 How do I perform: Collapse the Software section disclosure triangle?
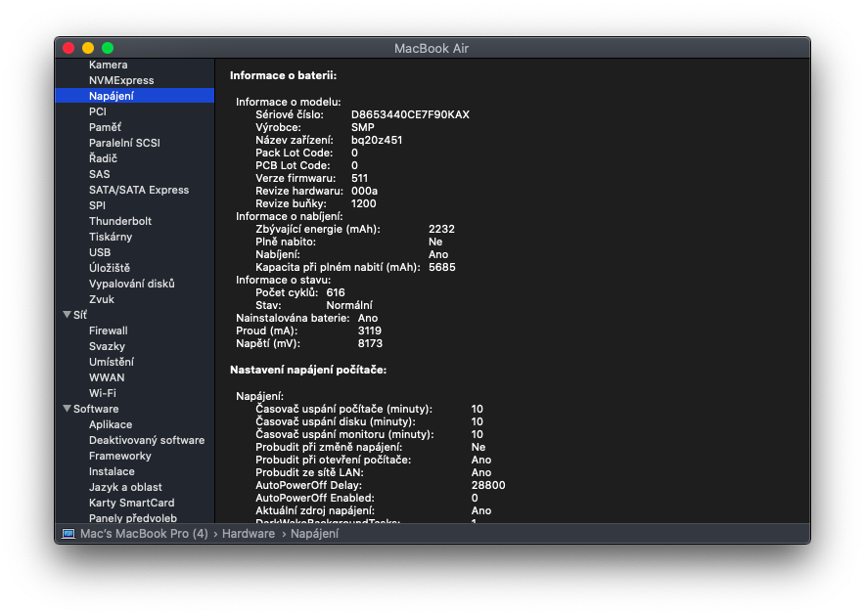[x=67, y=409]
